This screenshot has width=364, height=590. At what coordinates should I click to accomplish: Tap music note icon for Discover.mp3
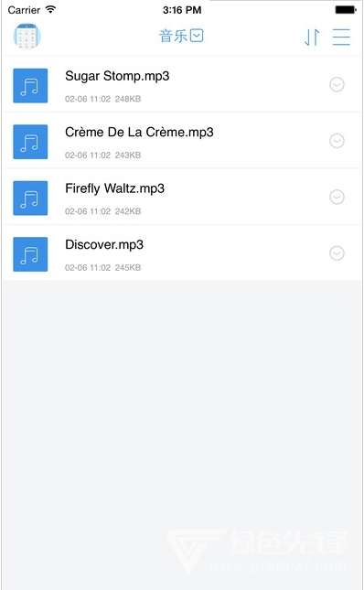tap(30, 254)
